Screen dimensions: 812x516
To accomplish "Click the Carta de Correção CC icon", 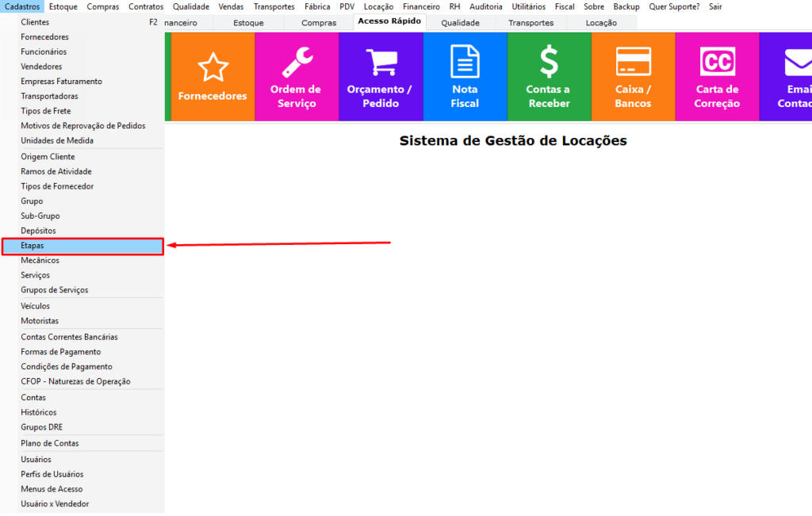I will tap(717, 76).
